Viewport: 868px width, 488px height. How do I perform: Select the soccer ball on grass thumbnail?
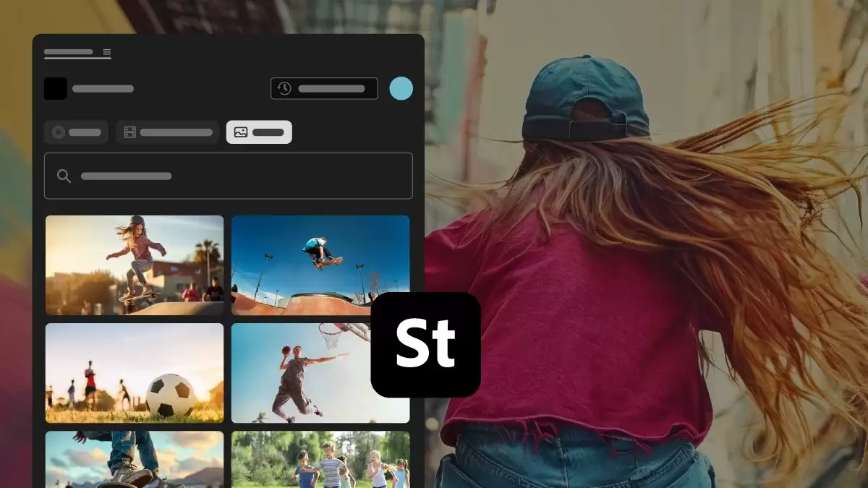135,373
